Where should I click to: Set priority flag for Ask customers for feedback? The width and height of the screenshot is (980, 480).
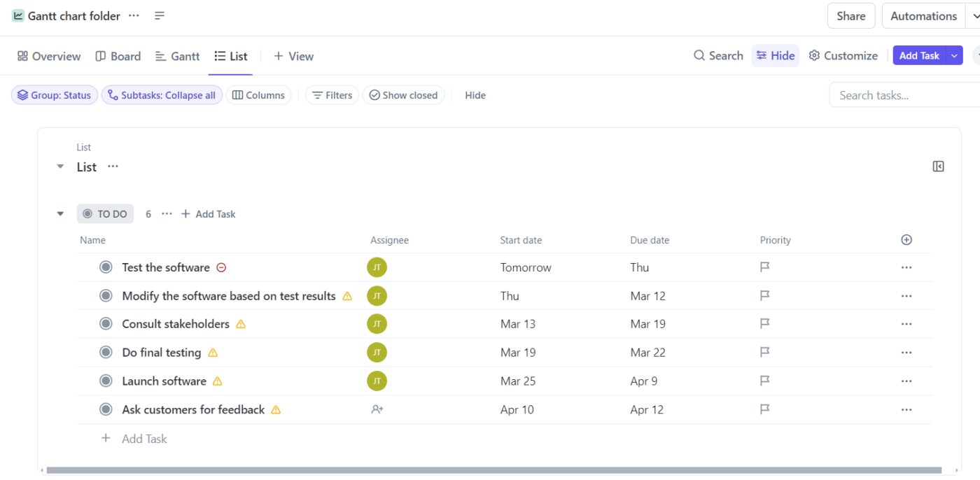pyautogui.click(x=765, y=409)
